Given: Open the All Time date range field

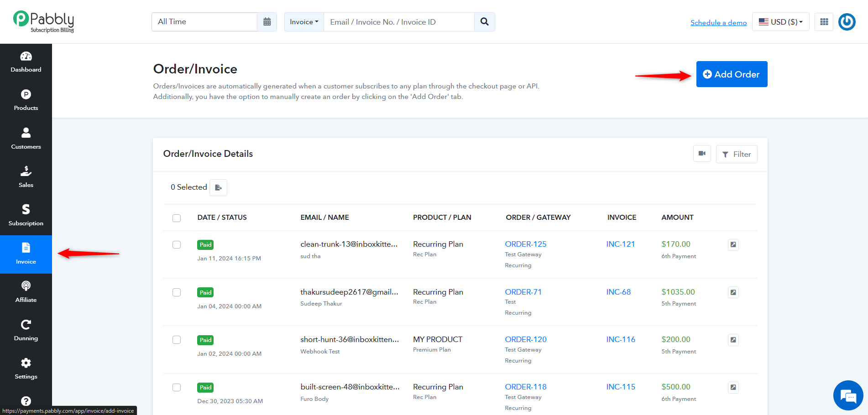Looking at the screenshot, I should [204, 22].
